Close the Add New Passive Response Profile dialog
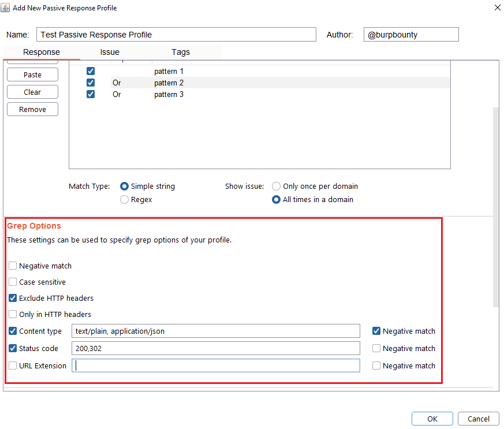This screenshot has height=429, width=504. click(x=497, y=8)
